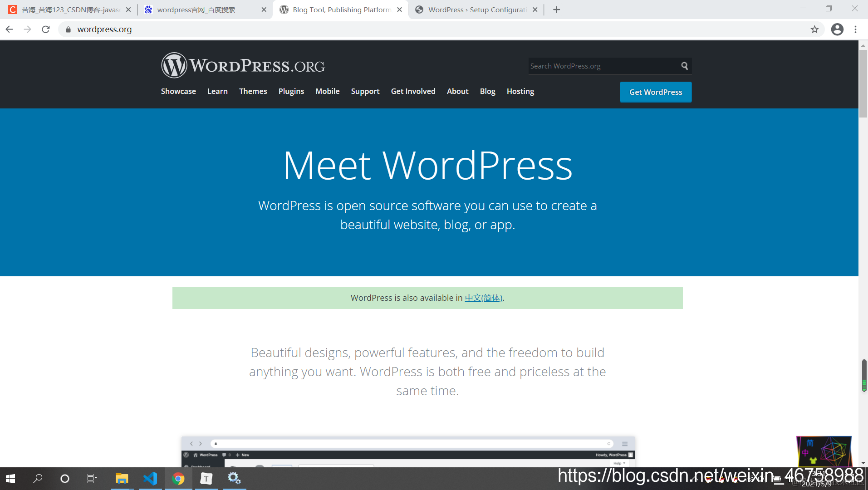Image resolution: width=868 pixels, height=490 pixels.
Task: Go back with the browser back arrow
Action: 10,29
